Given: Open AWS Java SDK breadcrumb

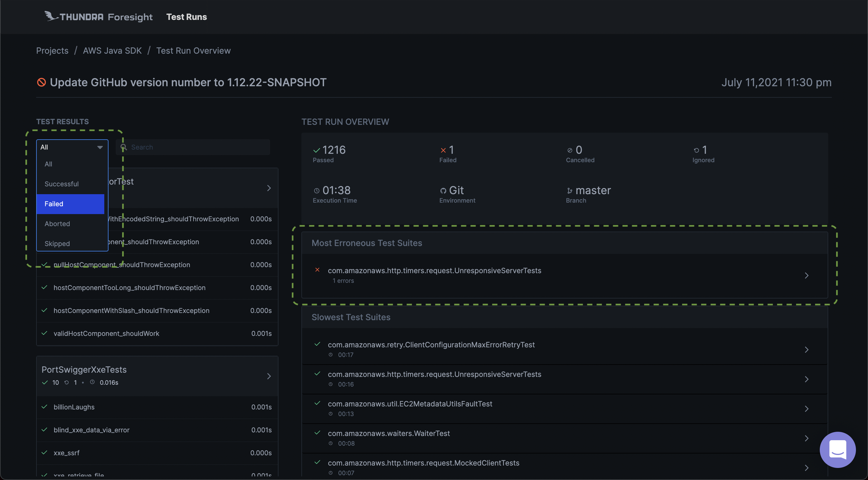Looking at the screenshot, I should 112,51.
